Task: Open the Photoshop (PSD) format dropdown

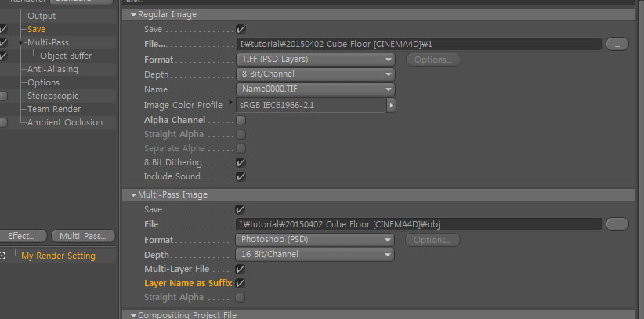Action: click(315, 239)
